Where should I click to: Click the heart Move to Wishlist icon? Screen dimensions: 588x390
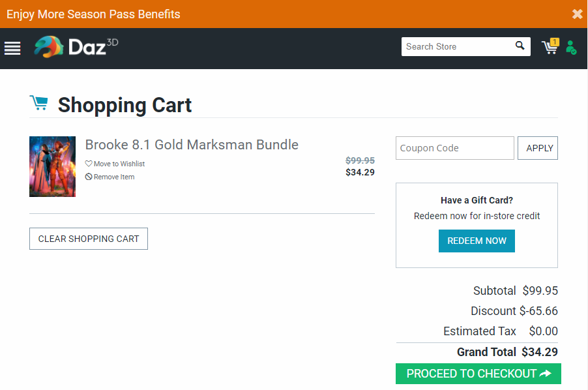click(x=89, y=164)
